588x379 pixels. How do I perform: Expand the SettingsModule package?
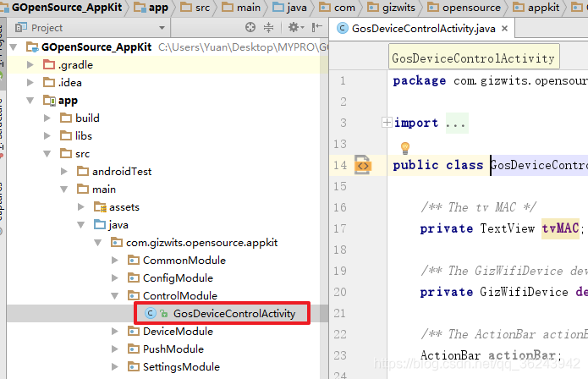115,367
